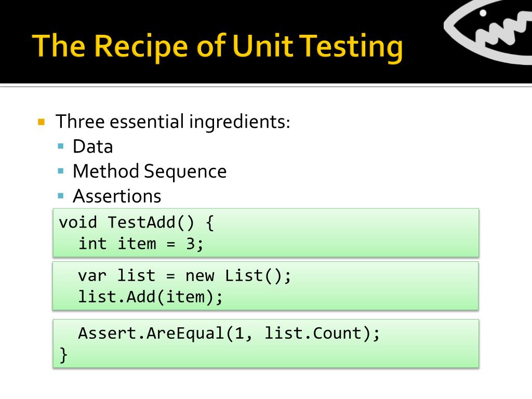The image size is (532, 399).
Task: Click the orange bullet beside Three essential ingredients
Action: click(42, 122)
